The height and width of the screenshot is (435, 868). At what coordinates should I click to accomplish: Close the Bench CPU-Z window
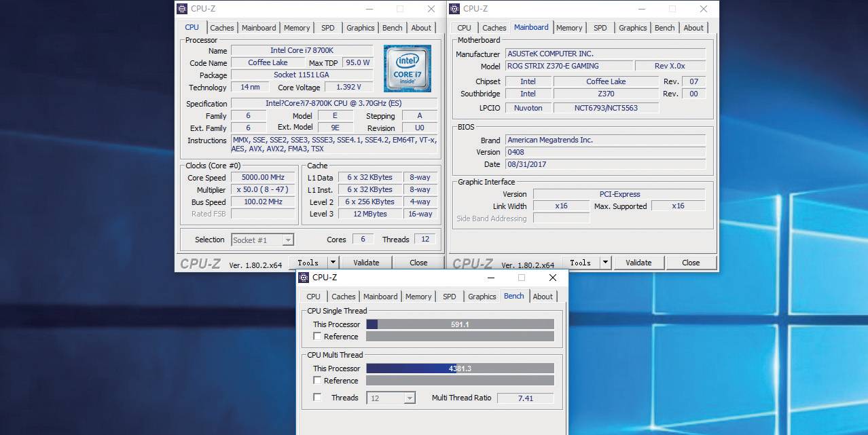(x=552, y=278)
